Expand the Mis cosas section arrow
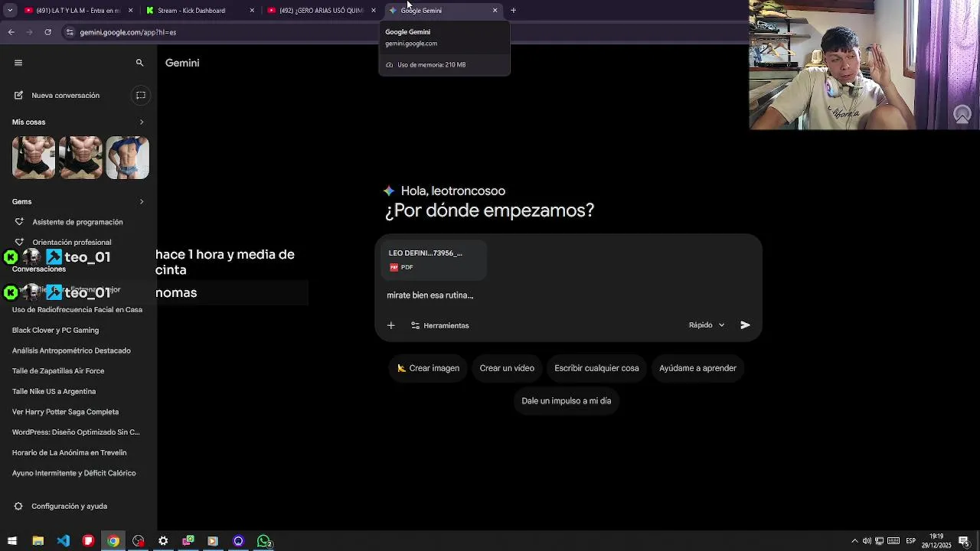980x551 pixels. point(142,122)
